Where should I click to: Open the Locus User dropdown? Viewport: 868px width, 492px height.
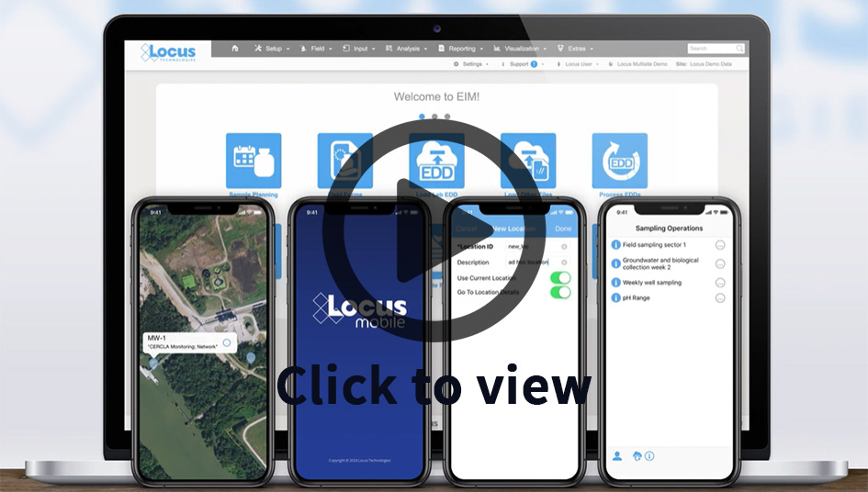578,64
